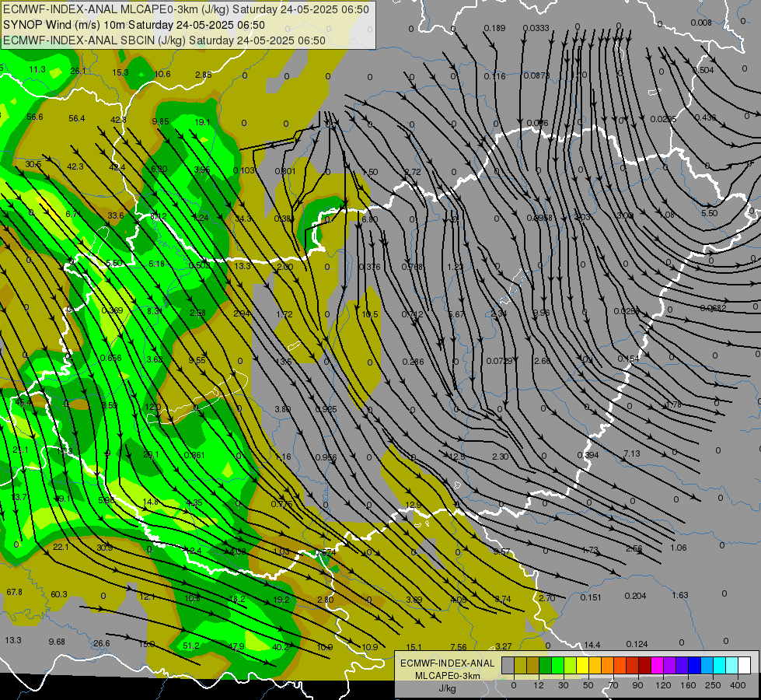
Task: Click the MLCAPE0-3km header line at top
Action: [186, 9]
